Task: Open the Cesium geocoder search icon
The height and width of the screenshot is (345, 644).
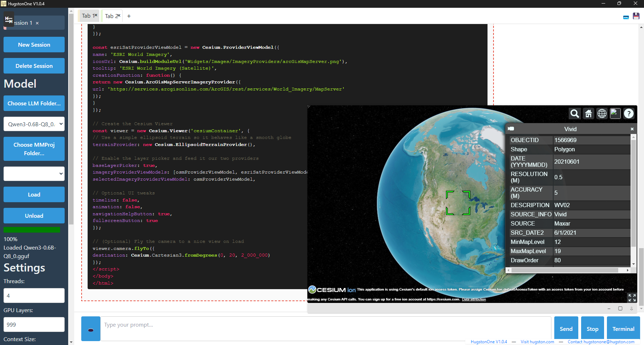Action: (575, 113)
